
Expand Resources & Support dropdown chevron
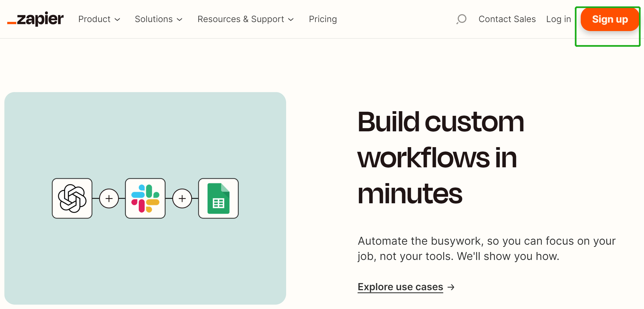tap(291, 20)
